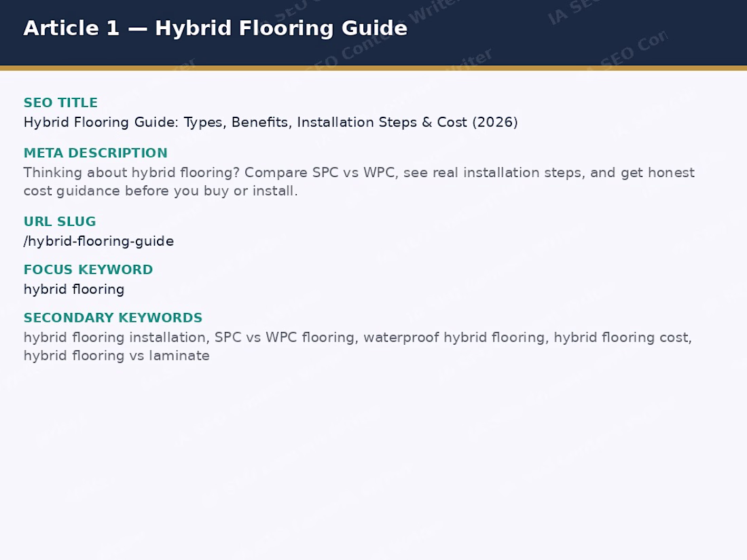
Task: Click the SPC vs WPC flooring keyword
Action: tap(285, 337)
